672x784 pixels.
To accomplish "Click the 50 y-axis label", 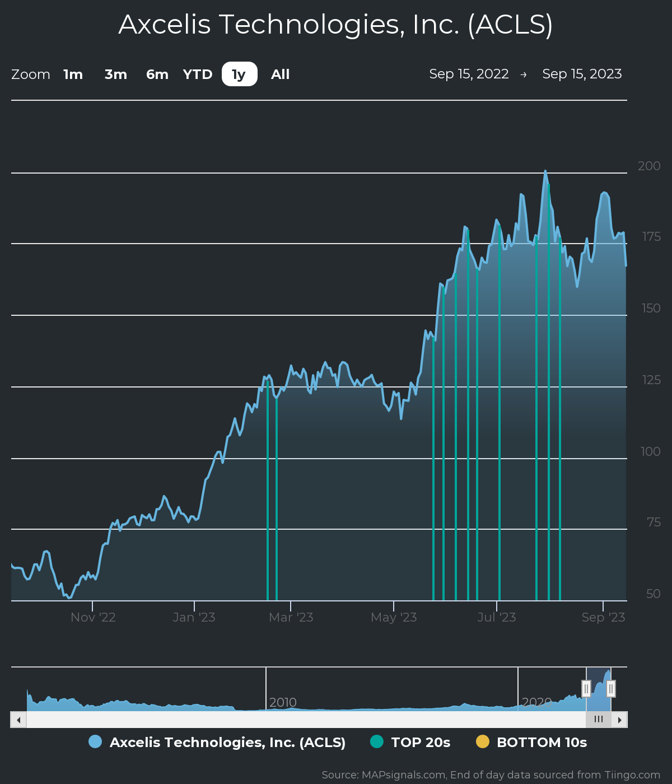I will [x=653, y=594].
